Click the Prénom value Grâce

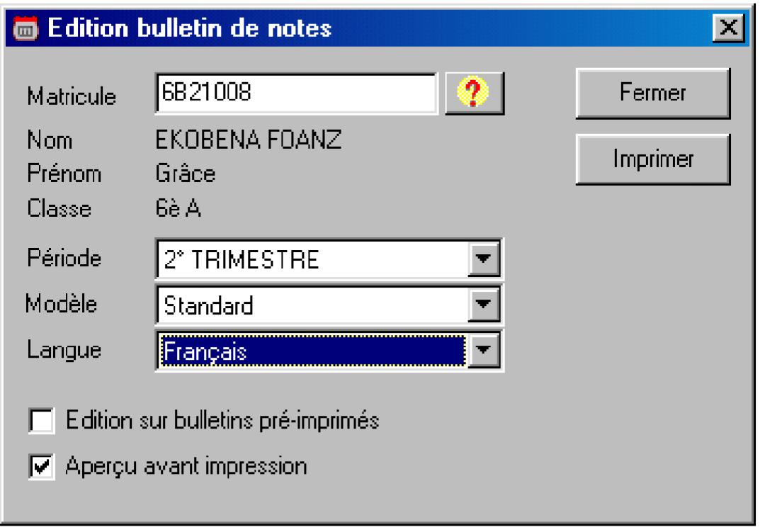point(185,174)
